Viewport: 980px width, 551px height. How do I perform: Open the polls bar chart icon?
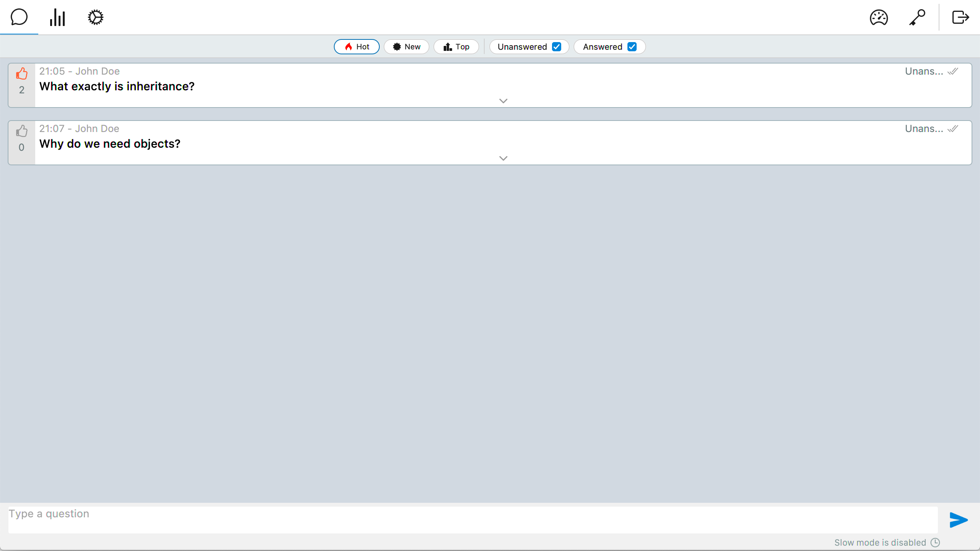(57, 17)
